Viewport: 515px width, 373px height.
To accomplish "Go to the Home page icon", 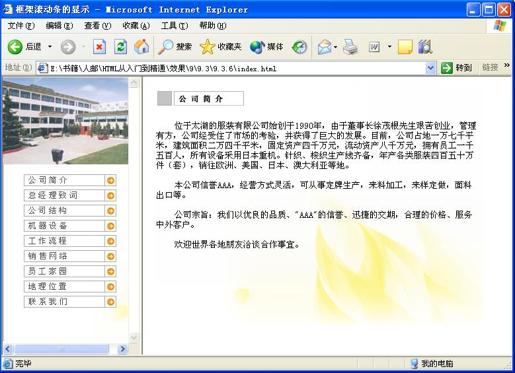I will (x=142, y=47).
